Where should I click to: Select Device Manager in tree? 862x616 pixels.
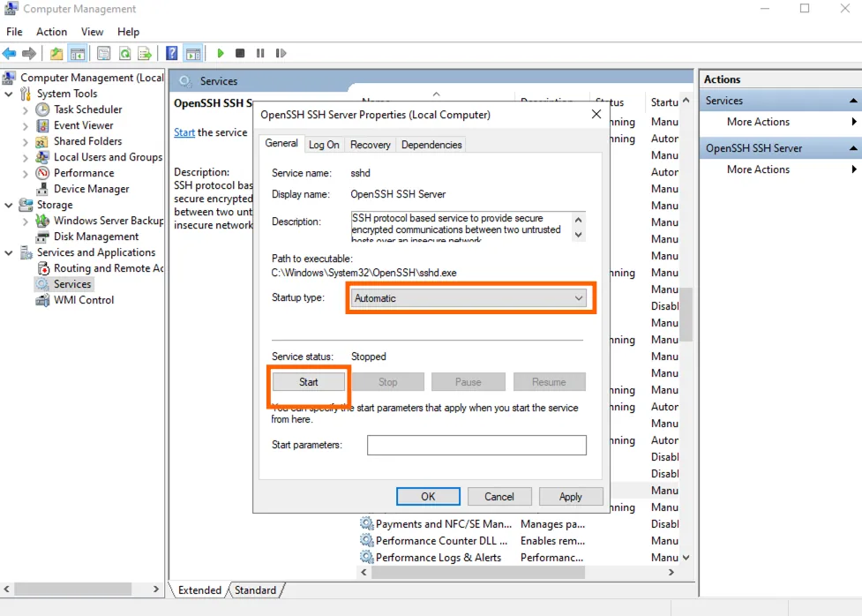[91, 189]
